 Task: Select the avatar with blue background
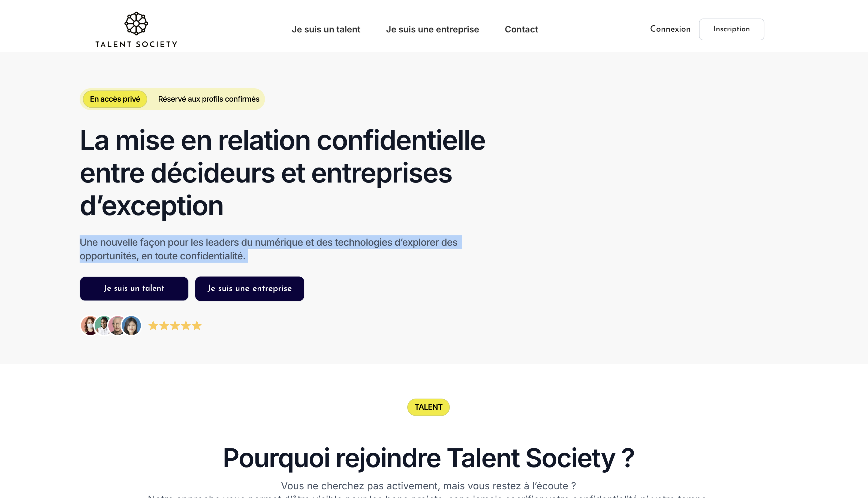[x=132, y=325]
